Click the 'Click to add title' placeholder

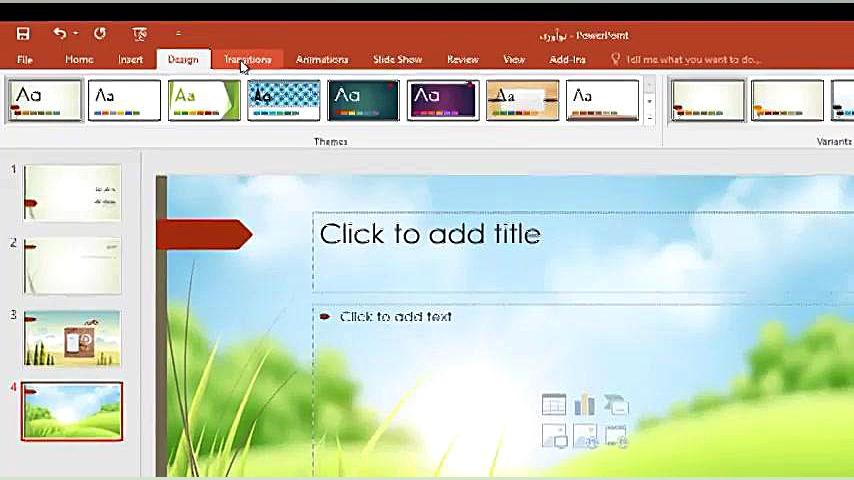click(x=583, y=252)
